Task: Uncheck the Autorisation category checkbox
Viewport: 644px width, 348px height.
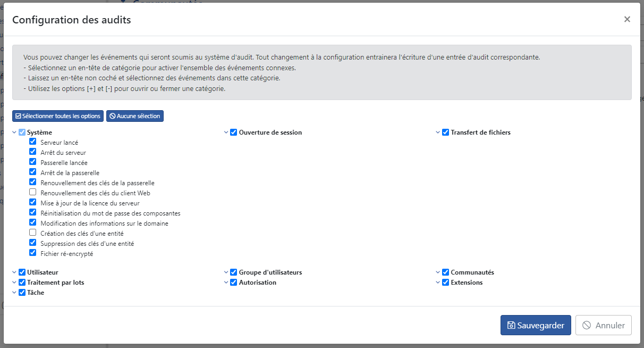Action: pos(234,282)
